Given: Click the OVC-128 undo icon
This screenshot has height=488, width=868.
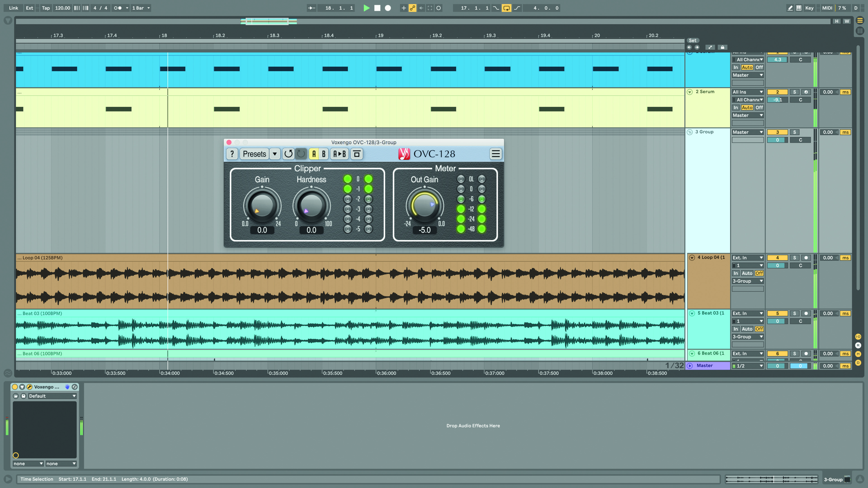Looking at the screenshot, I should click(x=288, y=154).
